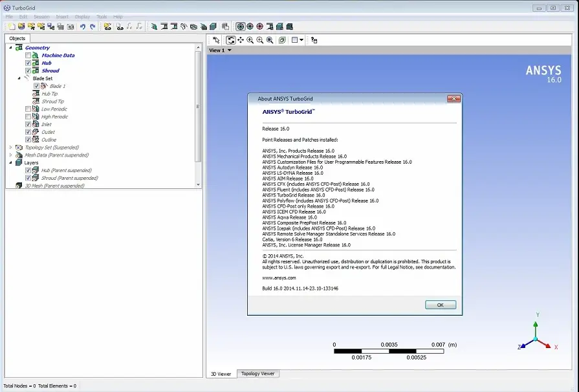Open the Tools menu
The width and height of the screenshot is (579, 392).
click(102, 17)
